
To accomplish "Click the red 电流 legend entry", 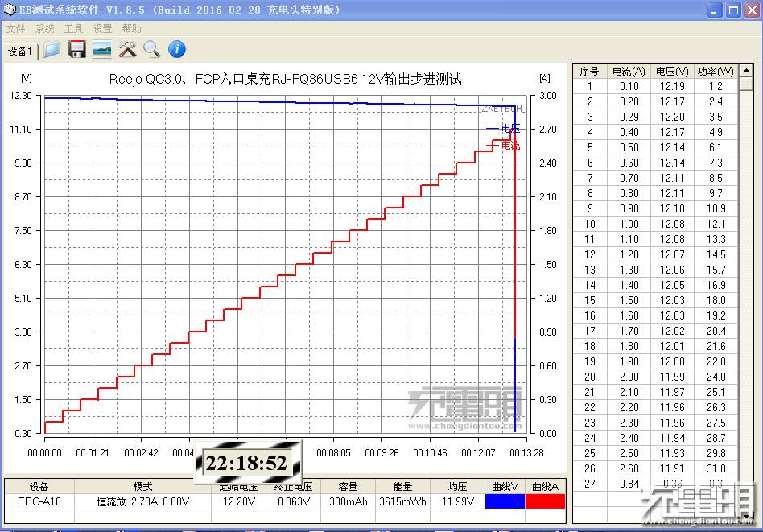I will 503,145.
